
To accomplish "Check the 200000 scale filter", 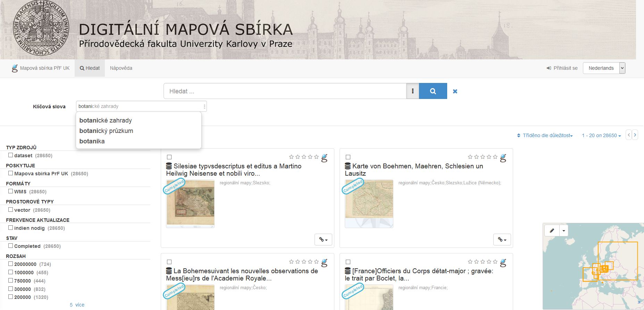I will pos(11,296).
